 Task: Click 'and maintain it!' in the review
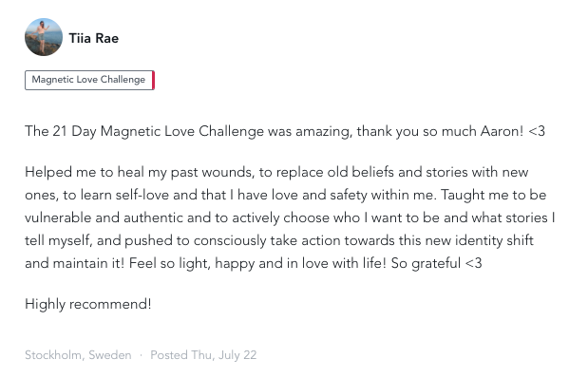tap(74, 263)
